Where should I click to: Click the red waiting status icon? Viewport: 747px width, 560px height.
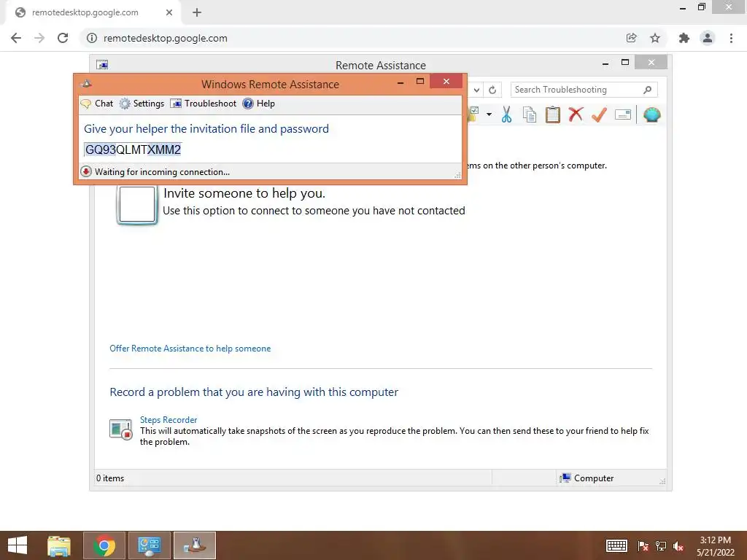coord(86,171)
